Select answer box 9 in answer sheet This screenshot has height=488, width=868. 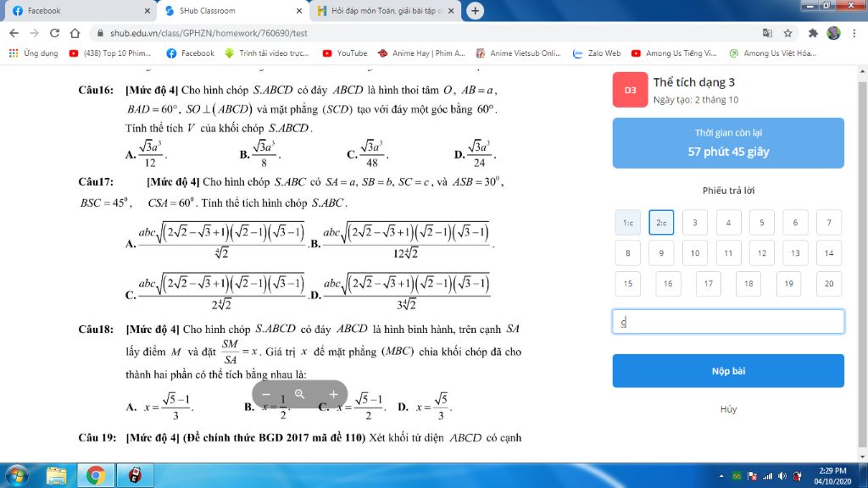[661, 252]
